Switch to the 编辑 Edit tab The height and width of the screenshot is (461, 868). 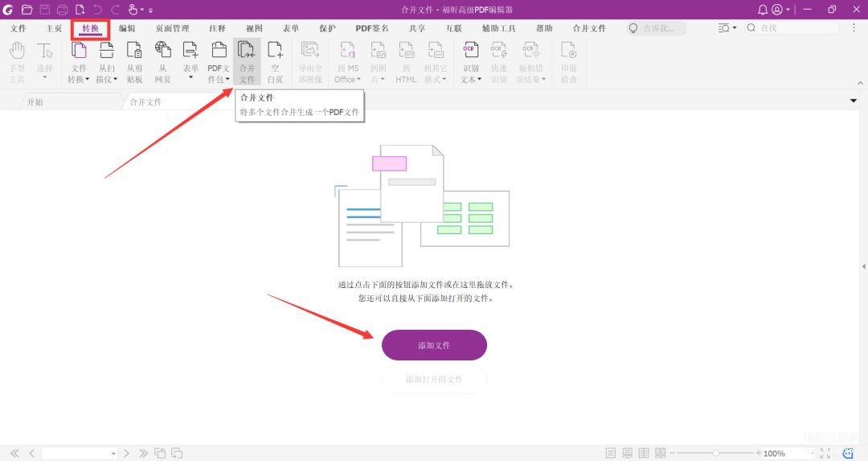click(127, 28)
